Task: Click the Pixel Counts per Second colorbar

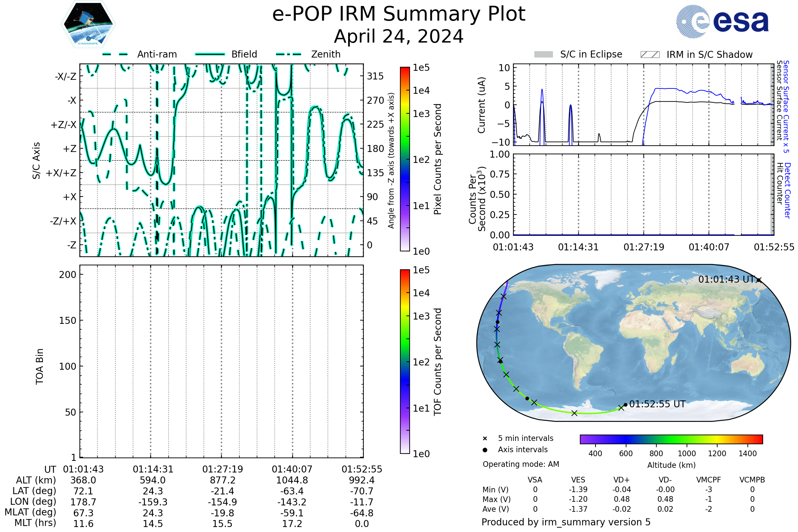Action: [x=405, y=159]
